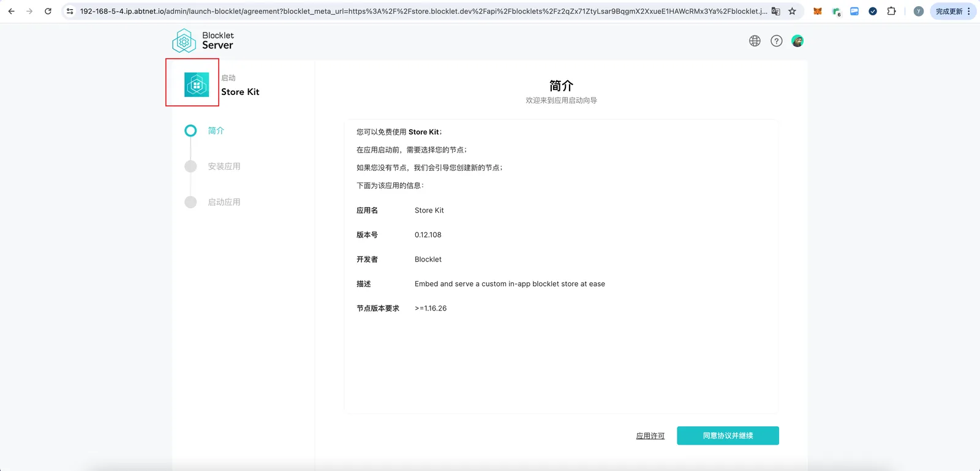Click the 如果您没有节点 sentence

tap(429, 167)
